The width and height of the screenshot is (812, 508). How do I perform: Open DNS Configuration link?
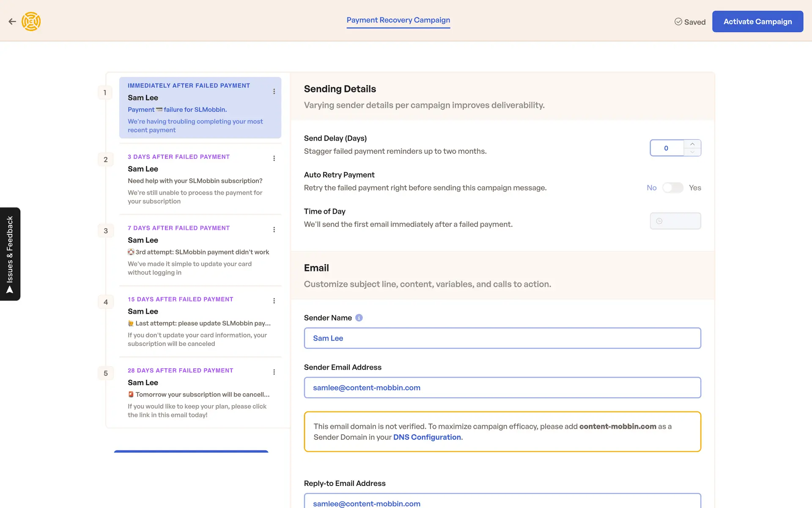pos(427,437)
